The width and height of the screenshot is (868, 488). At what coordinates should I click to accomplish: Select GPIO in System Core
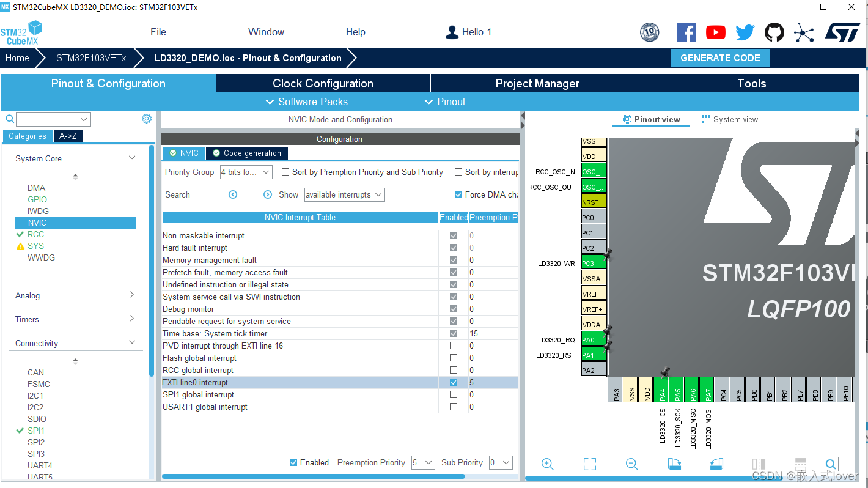[37, 199]
